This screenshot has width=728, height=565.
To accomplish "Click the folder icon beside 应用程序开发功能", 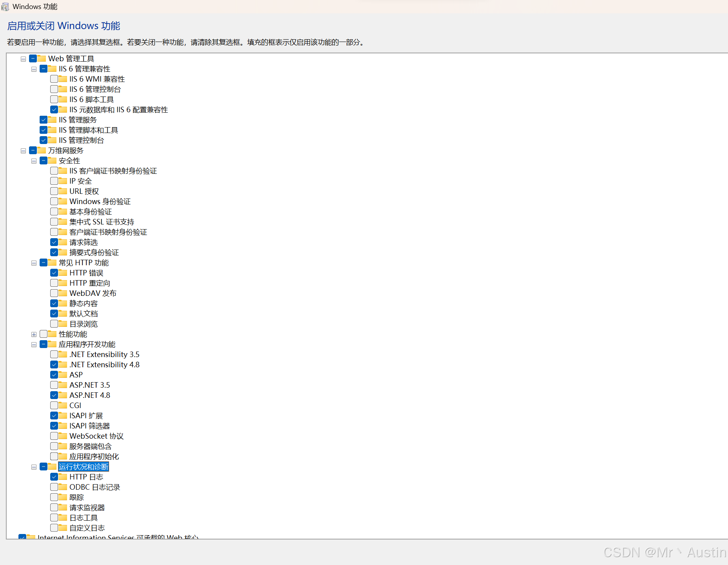I will [x=53, y=344].
